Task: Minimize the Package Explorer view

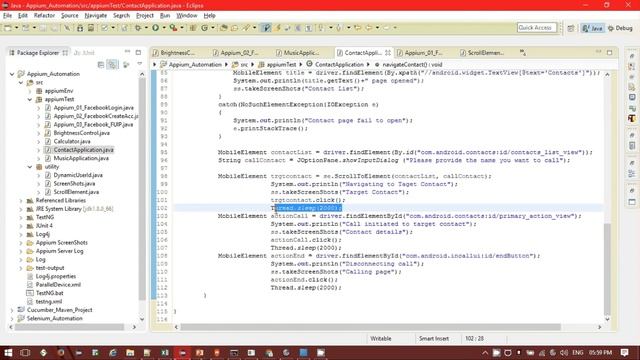Action: tap(127, 52)
